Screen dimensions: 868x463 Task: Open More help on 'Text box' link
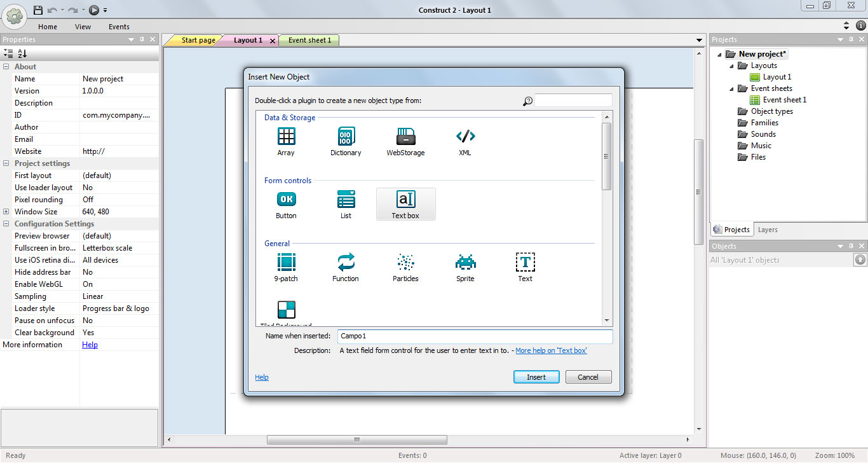(551, 350)
